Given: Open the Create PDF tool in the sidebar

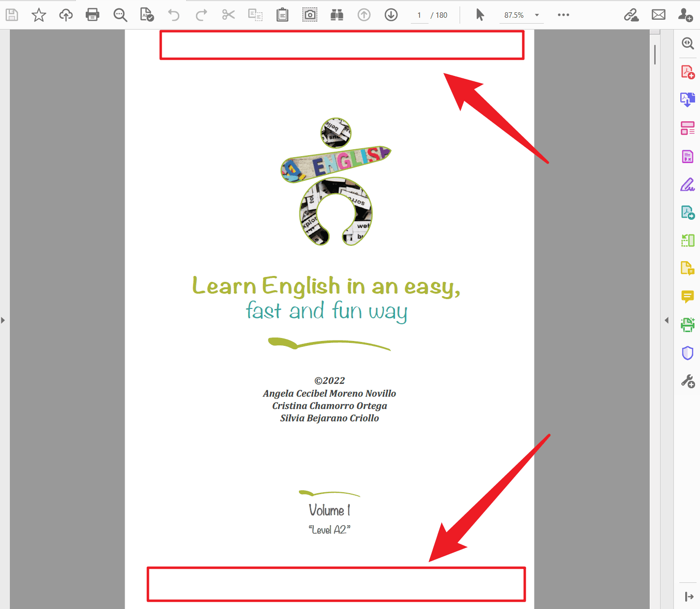Looking at the screenshot, I should click(x=688, y=72).
